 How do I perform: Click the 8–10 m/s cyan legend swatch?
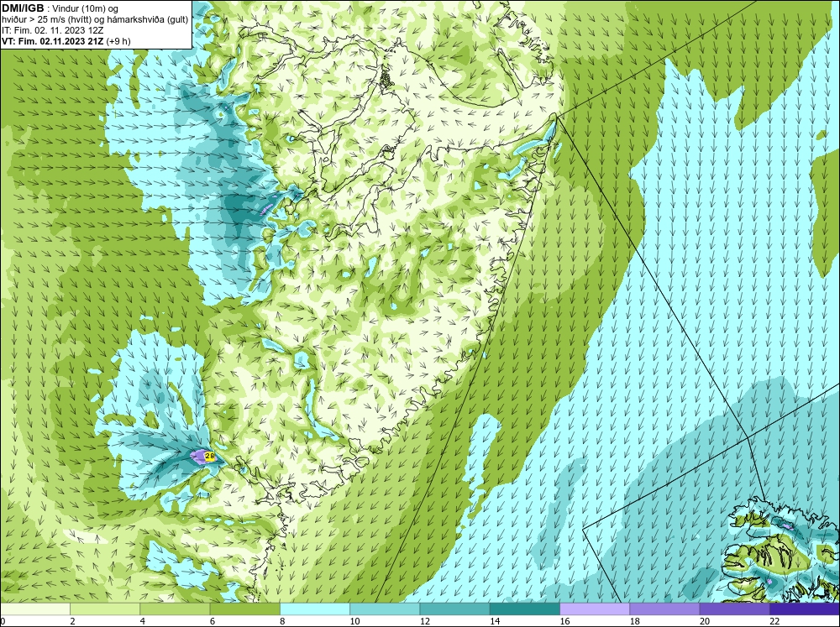(x=315, y=609)
